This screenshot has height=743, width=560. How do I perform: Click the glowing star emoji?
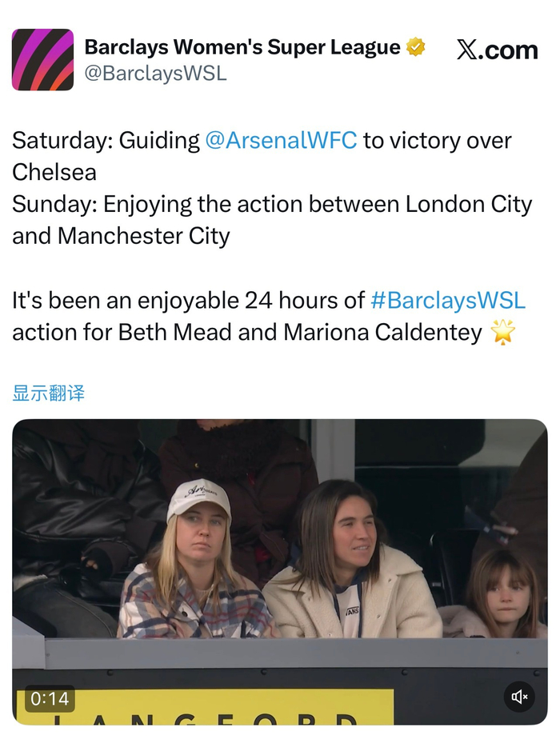(503, 332)
